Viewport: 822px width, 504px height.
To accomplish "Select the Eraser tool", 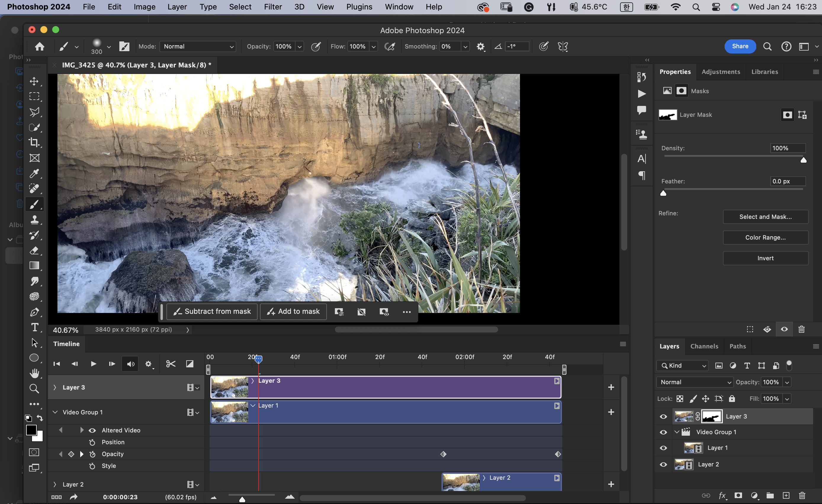I will point(34,250).
